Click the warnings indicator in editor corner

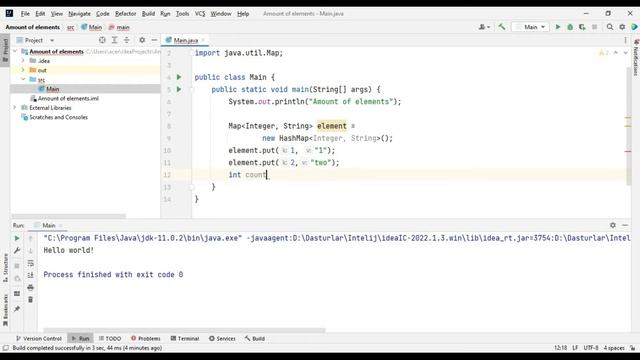click(x=603, y=53)
